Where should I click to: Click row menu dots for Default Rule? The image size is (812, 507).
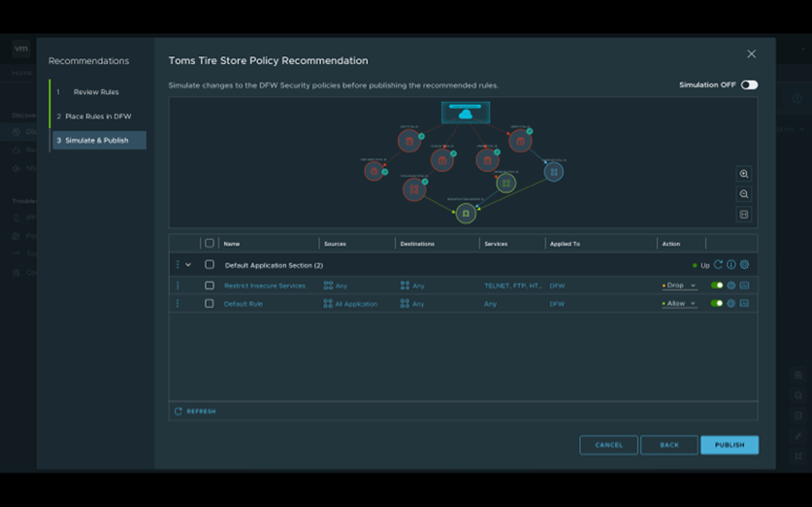click(x=177, y=303)
